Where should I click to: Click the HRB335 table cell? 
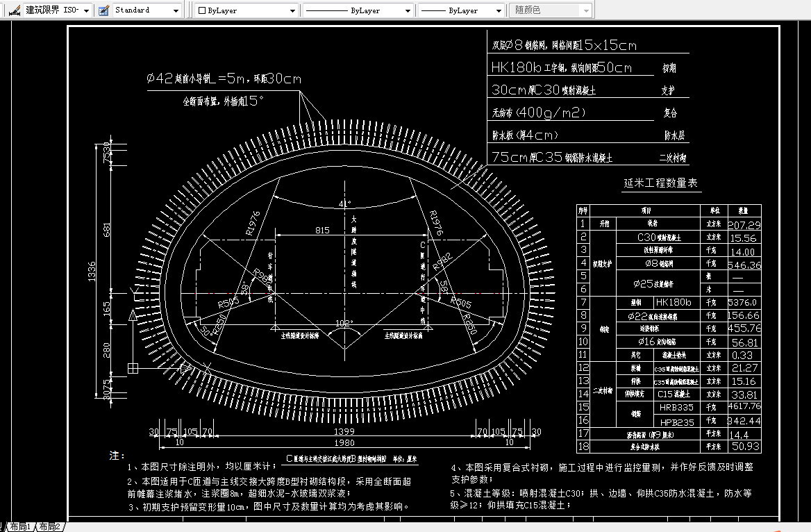[x=676, y=407]
